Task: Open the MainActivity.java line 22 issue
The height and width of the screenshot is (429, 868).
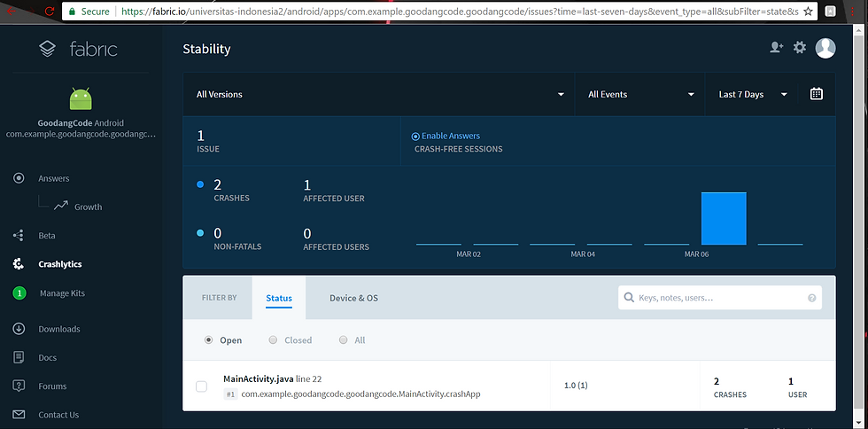Action: pyautogui.click(x=273, y=379)
